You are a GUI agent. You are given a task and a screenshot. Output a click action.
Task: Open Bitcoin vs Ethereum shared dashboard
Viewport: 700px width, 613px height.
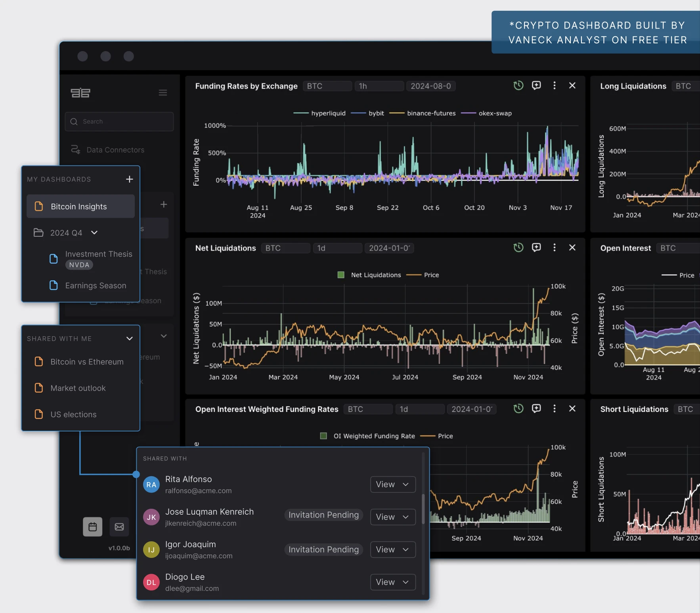87,362
